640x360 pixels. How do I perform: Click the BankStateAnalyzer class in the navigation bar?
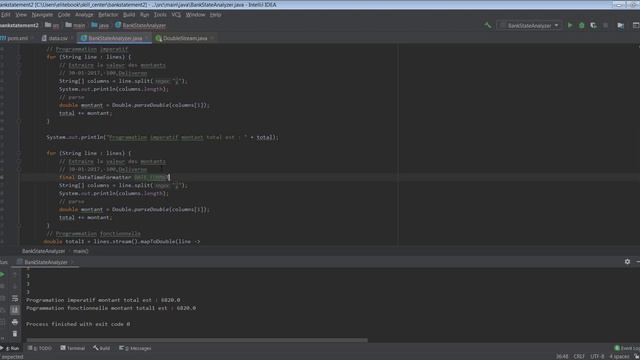140,25
